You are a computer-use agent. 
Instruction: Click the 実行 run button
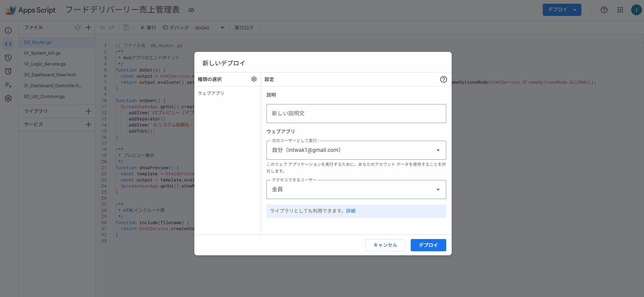(148, 28)
